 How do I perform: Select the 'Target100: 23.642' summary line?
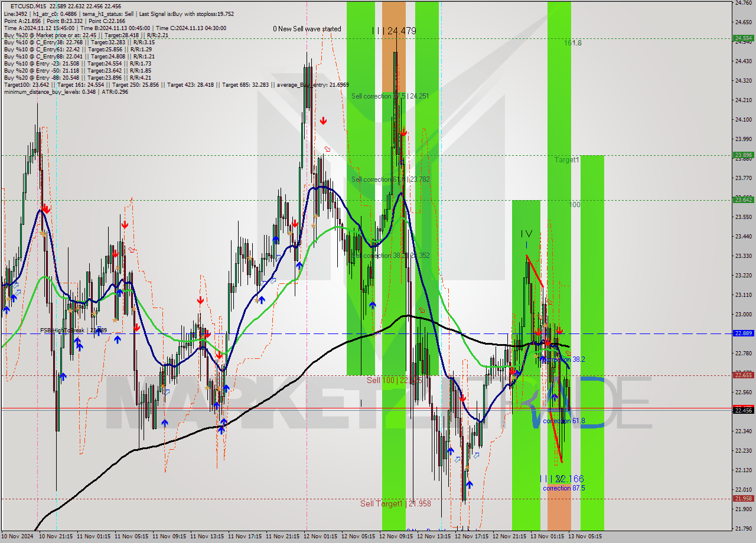(176, 84)
